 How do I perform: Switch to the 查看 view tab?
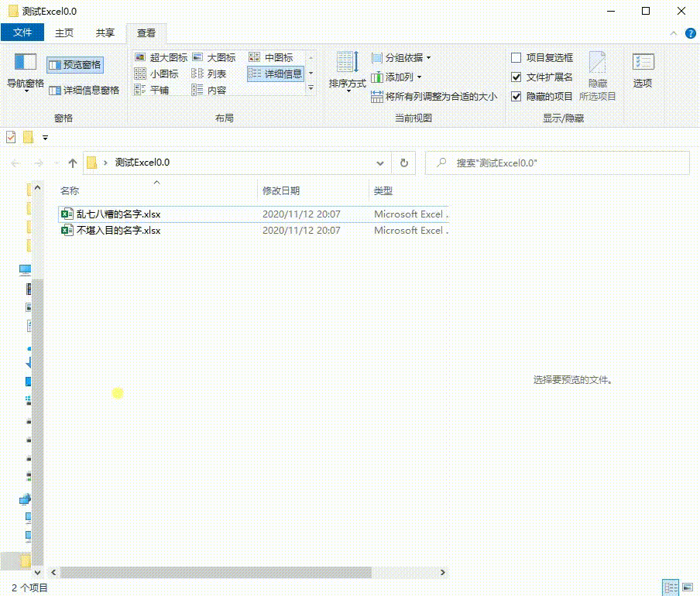click(x=146, y=33)
